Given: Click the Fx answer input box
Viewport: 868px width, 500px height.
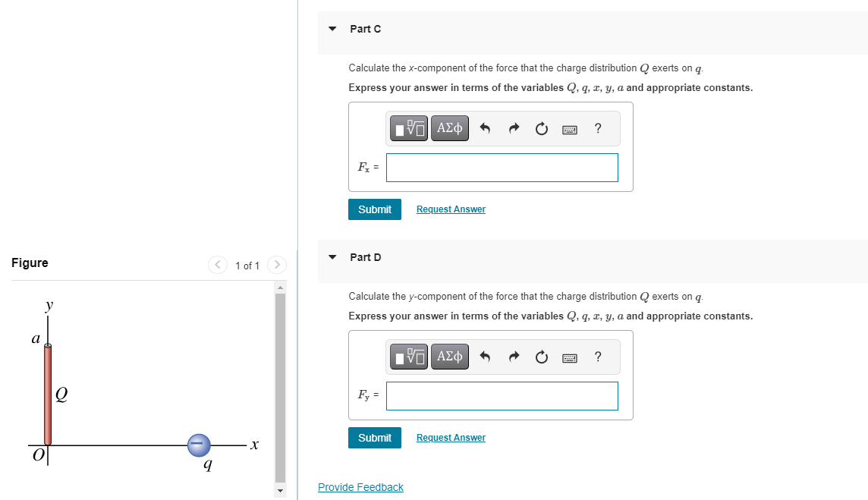Looking at the screenshot, I should coord(502,167).
